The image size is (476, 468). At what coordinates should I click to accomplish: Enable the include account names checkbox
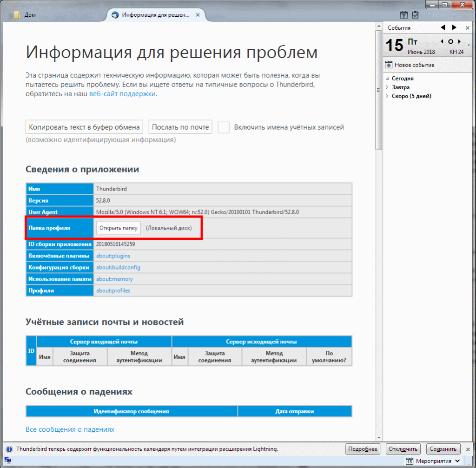coord(224,127)
